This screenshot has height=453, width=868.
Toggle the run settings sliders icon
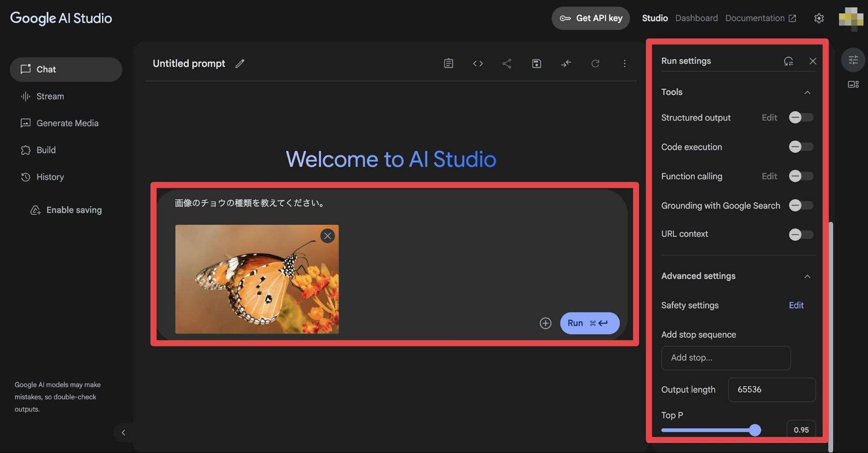pyautogui.click(x=853, y=60)
